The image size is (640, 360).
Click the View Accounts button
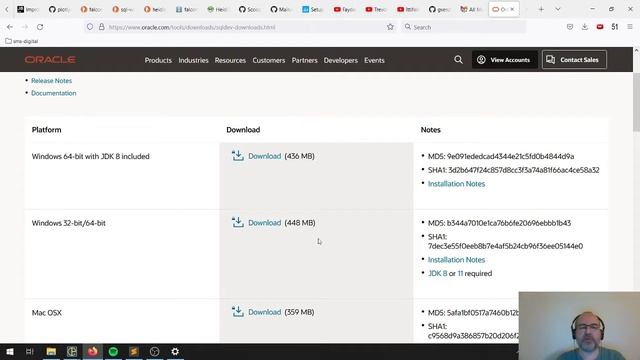tap(504, 60)
